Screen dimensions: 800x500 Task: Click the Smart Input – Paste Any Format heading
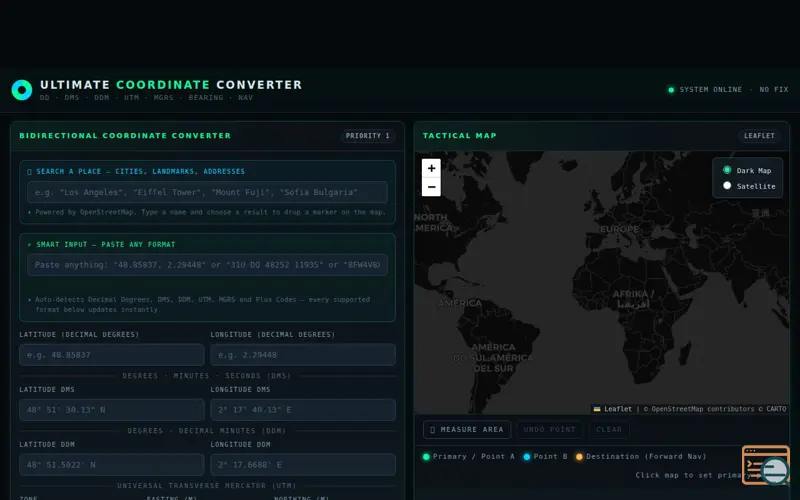point(101,244)
